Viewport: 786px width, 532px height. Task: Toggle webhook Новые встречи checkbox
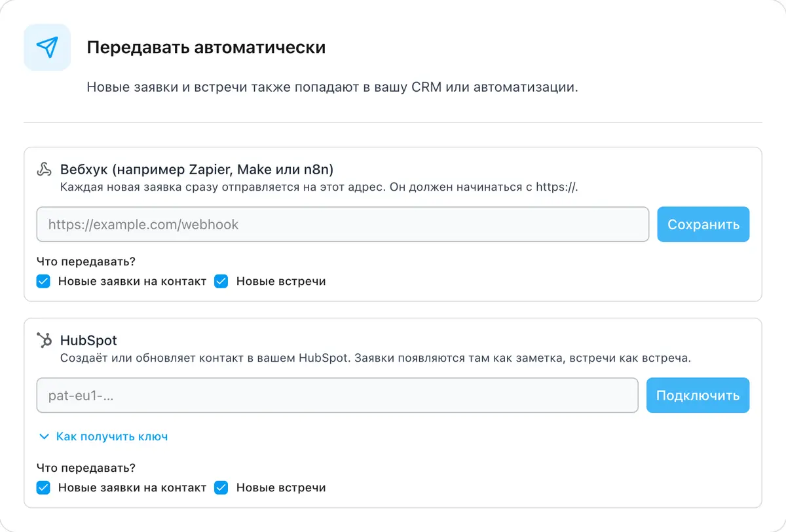pyautogui.click(x=221, y=281)
